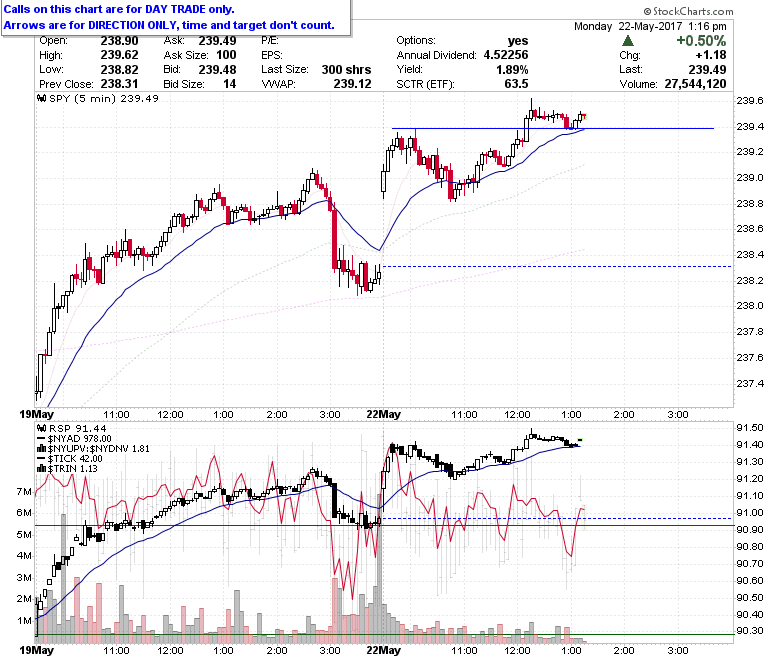The height and width of the screenshot is (659, 780).
Task: Click the 'Calls on this chart' DAY TRADE note
Action: click(x=119, y=9)
